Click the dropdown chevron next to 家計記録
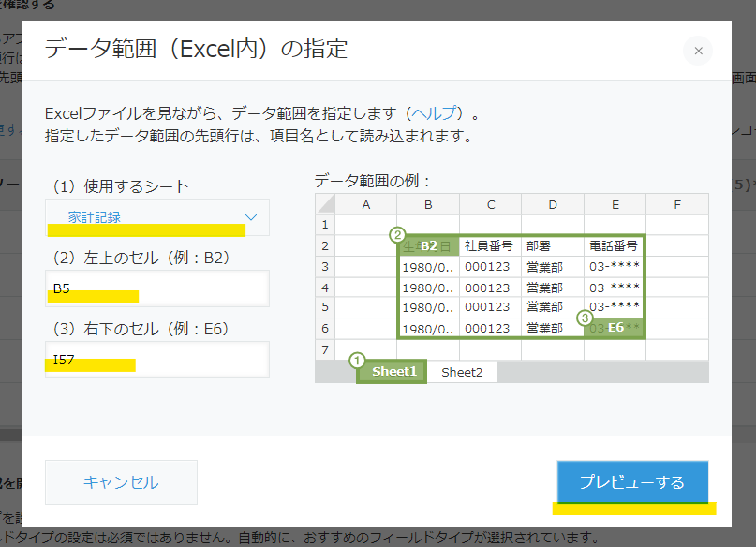756x547 pixels. click(251, 217)
